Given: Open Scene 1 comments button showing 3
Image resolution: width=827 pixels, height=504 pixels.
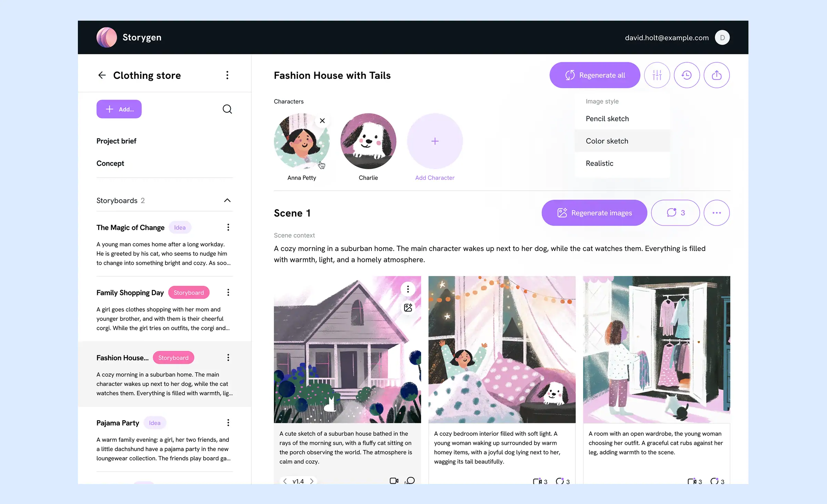Looking at the screenshot, I should (675, 213).
